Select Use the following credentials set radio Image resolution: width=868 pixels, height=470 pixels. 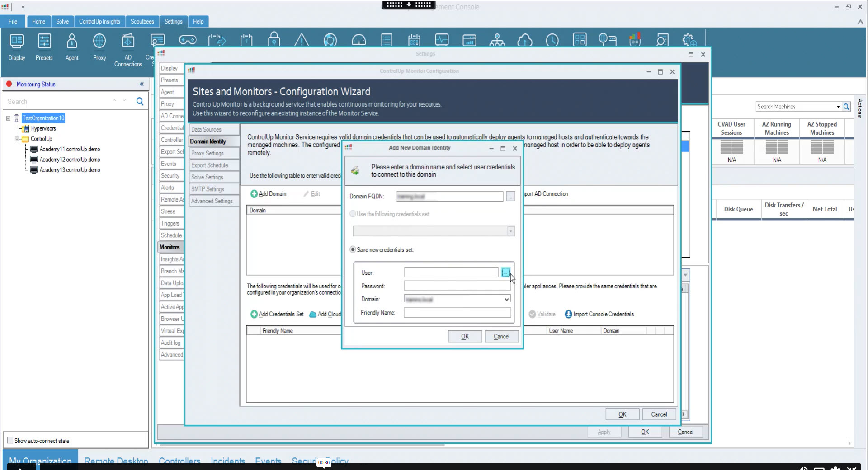(x=353, y=214)
